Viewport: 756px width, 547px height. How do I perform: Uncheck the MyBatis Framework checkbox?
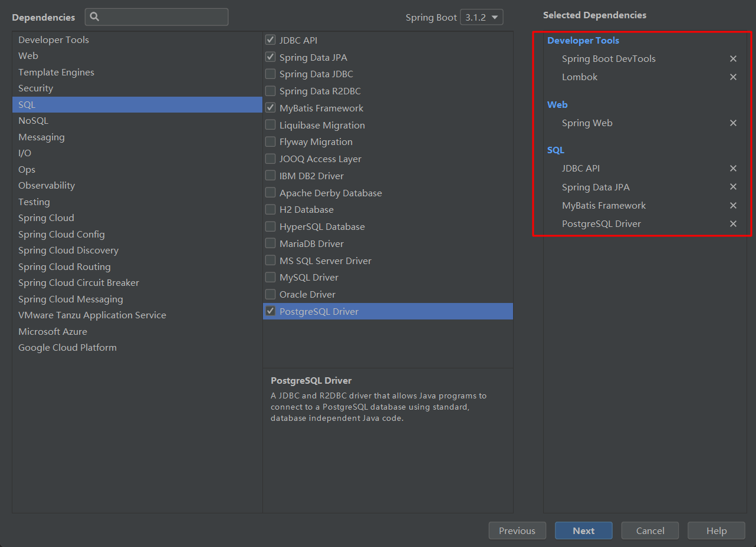(270, 108)
